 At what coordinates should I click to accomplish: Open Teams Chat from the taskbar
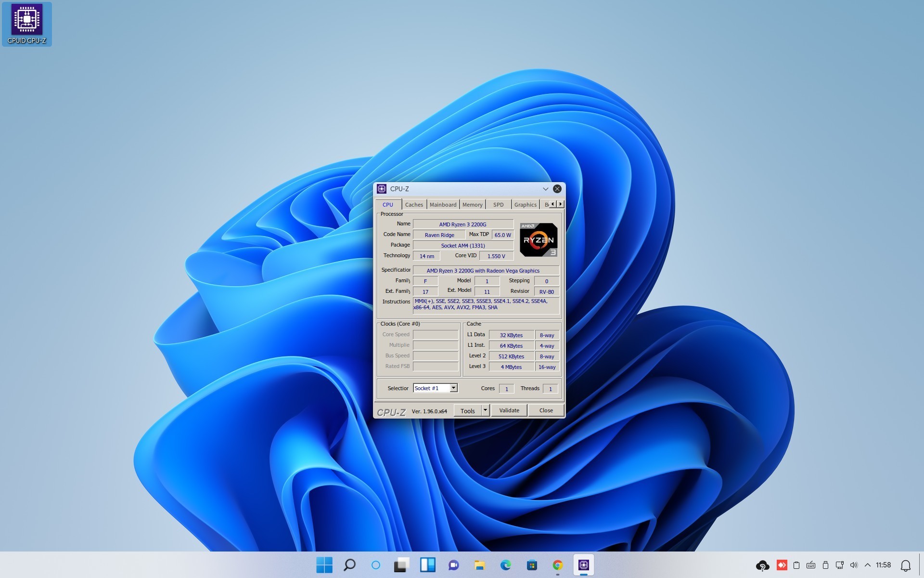tap(453, 565)
